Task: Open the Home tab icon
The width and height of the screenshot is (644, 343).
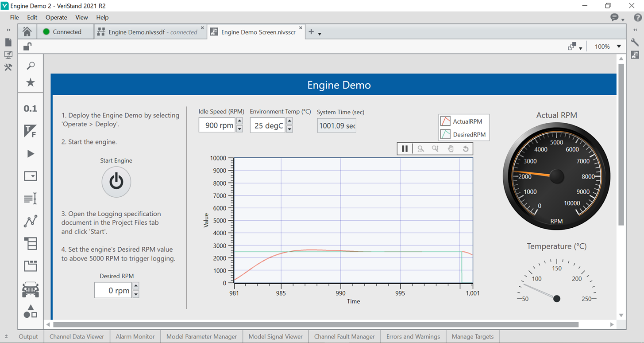Action: [27, 31]
